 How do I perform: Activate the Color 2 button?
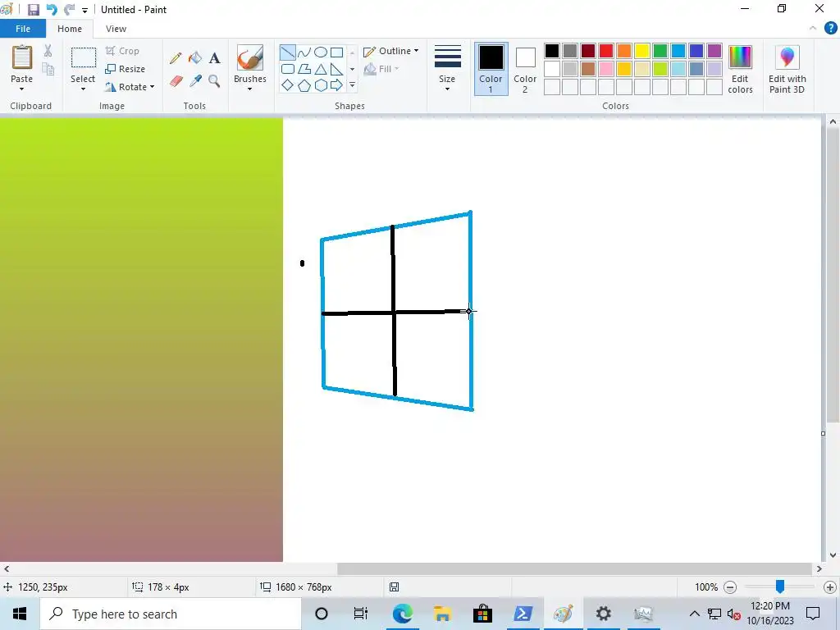(x=525, y=69)
